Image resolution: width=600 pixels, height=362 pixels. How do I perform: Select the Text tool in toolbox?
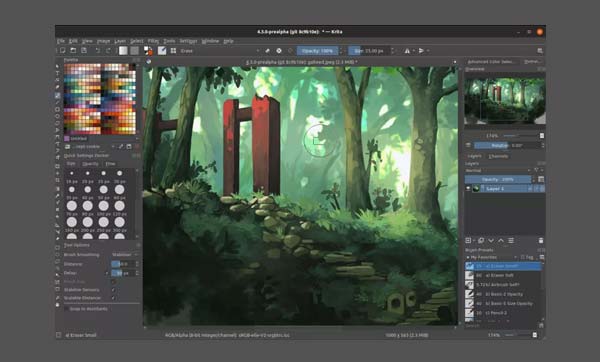click(57, 73)
